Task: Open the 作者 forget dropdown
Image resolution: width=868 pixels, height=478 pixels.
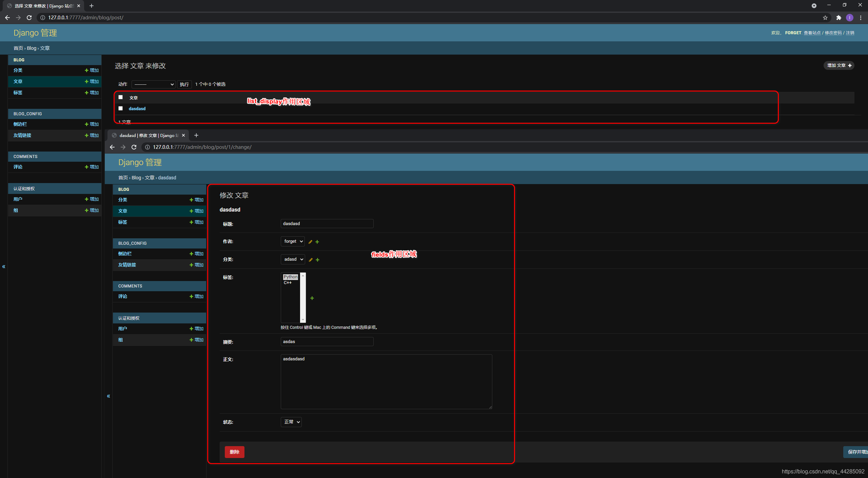Action: (293, 241)
